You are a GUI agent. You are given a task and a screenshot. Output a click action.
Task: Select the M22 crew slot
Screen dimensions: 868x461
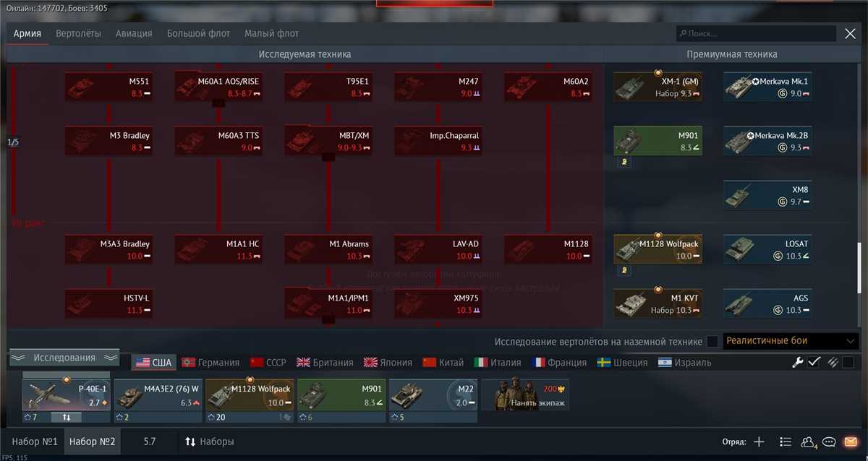[433, 396]
